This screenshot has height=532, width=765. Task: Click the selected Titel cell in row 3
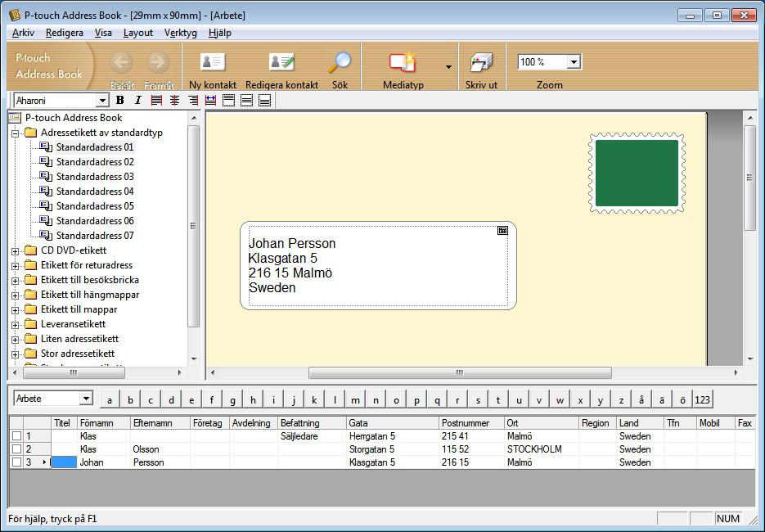(x=64, y=462)
